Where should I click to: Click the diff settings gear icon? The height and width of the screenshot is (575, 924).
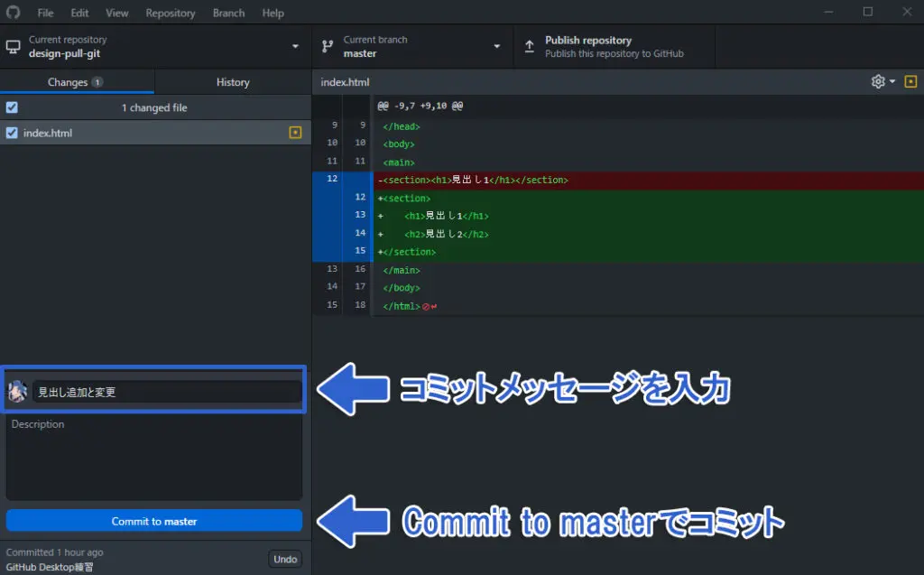(x=877, y=82)
